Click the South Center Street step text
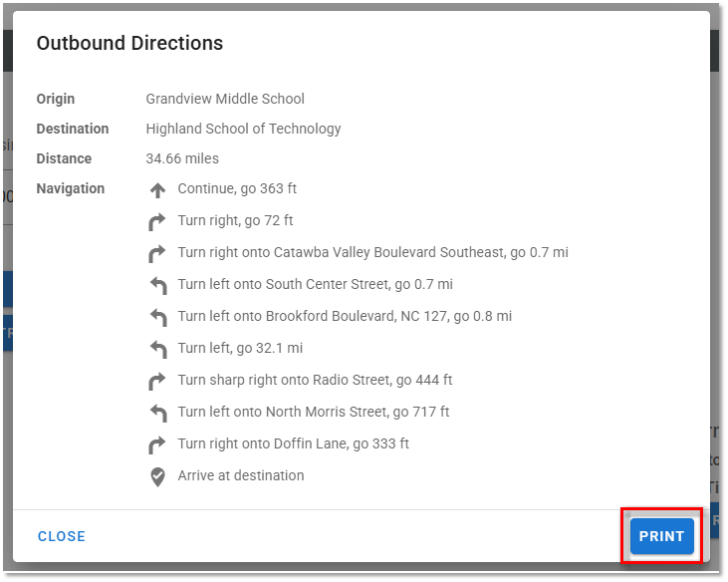 tap(316, 284)
